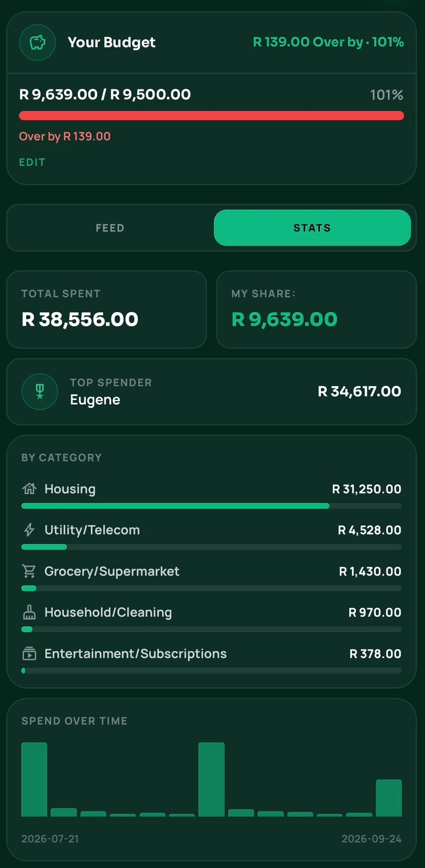Open EDIT for the budget
425x868 pixels.
pos(33,162)
